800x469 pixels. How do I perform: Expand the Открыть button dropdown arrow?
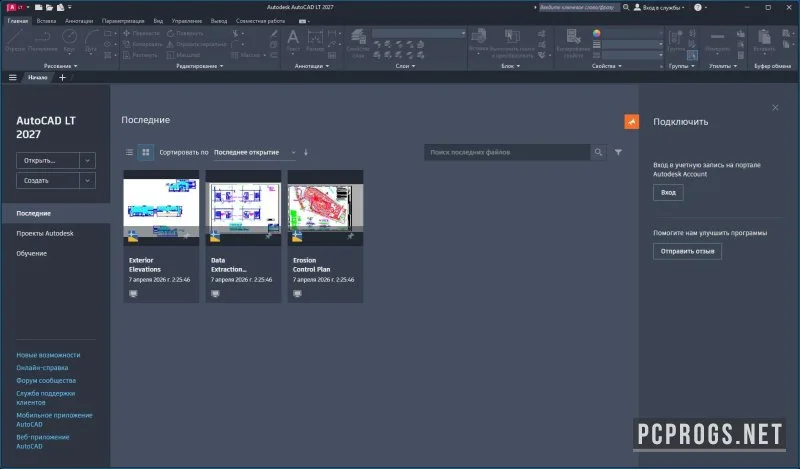tap(87, 160)
